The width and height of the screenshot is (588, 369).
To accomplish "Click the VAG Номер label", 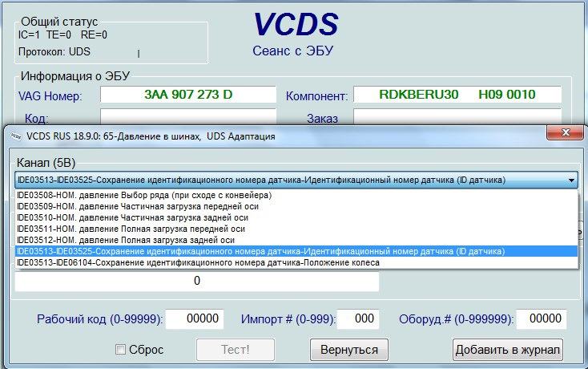I will [x=50, y=96].
